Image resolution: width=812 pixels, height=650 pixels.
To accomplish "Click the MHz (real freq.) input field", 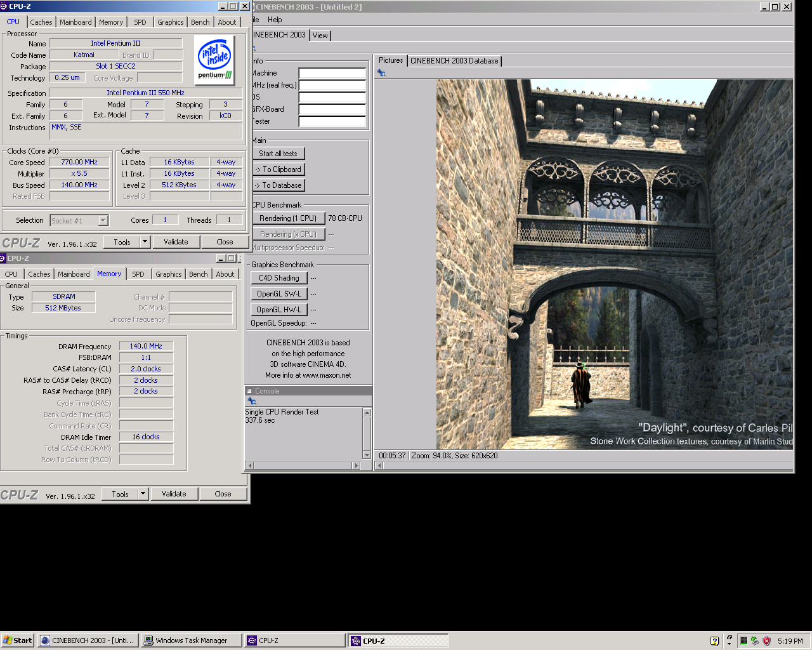I will [332, 85].
